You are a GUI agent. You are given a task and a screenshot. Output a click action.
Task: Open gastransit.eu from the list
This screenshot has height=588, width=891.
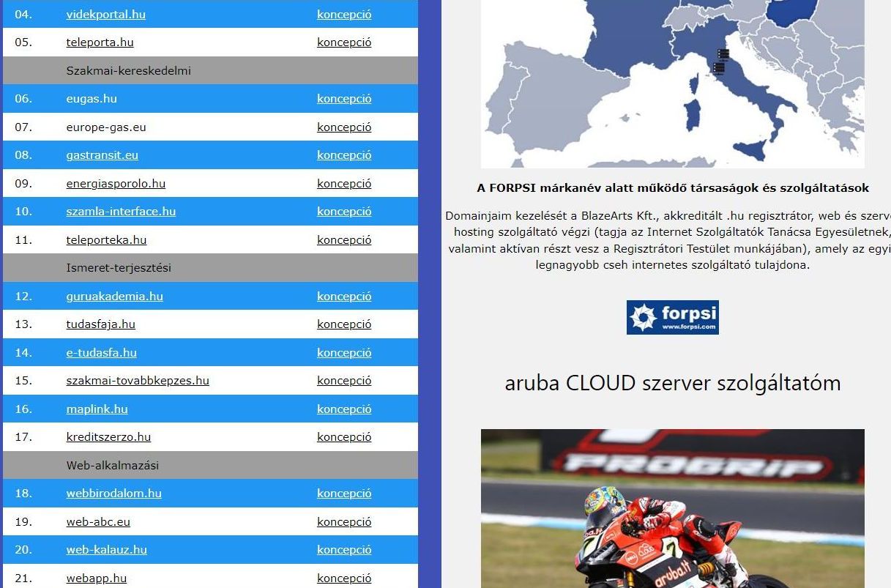[102, 155]
